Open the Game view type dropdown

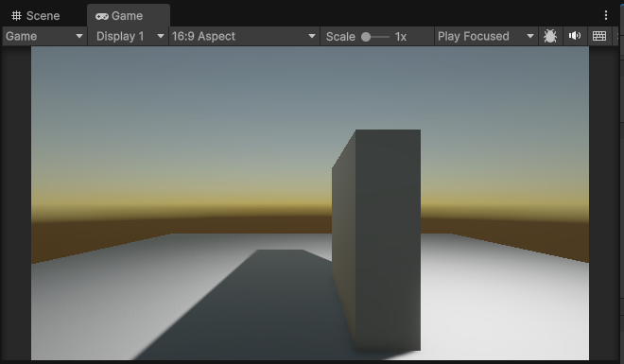[x=44, y=36]
